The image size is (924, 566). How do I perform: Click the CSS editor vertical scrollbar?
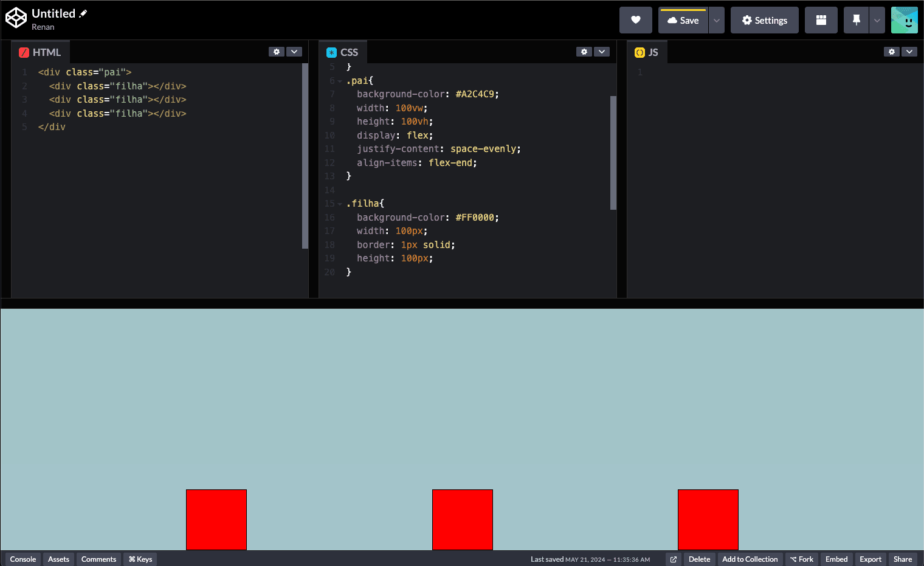tap(613, 152)
